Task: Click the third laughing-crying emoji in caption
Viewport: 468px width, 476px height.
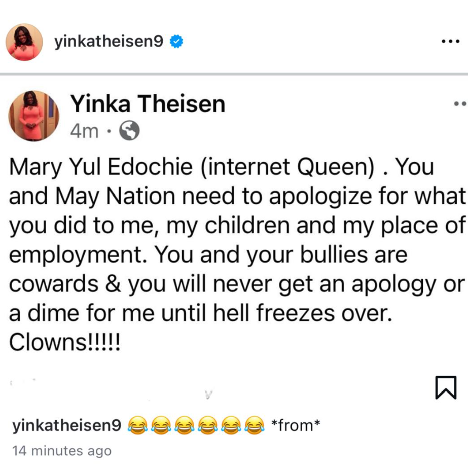Action: click(x=185, y=425)
